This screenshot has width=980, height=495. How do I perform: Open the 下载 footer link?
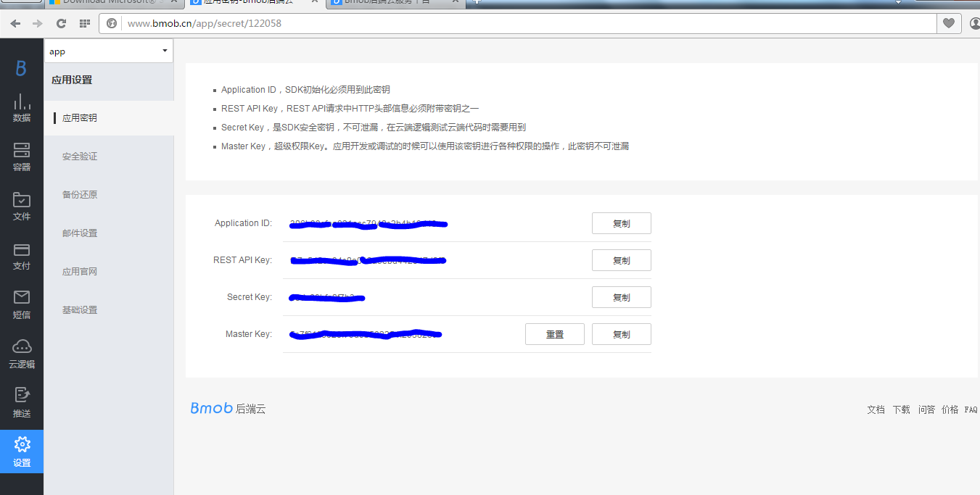pyautogui.click(x=901, y=409)
